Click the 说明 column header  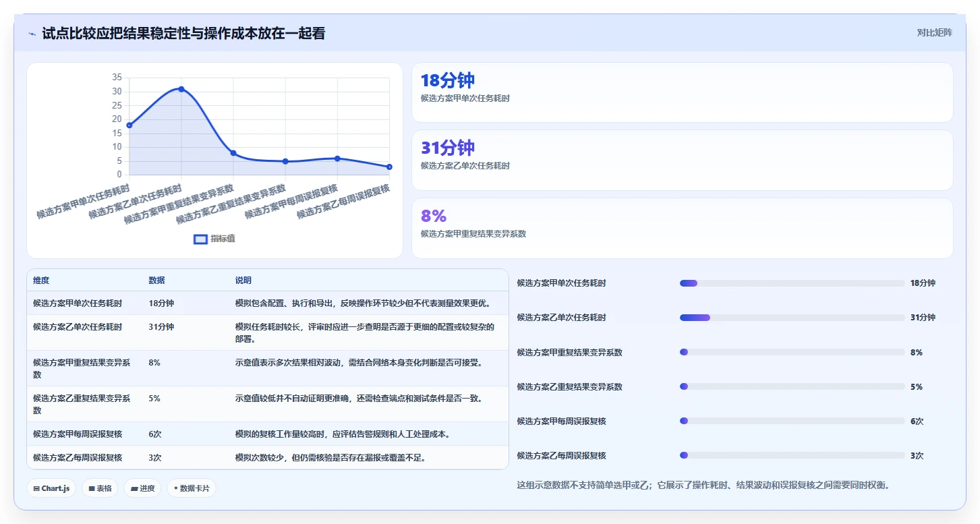tap(243, 281)
